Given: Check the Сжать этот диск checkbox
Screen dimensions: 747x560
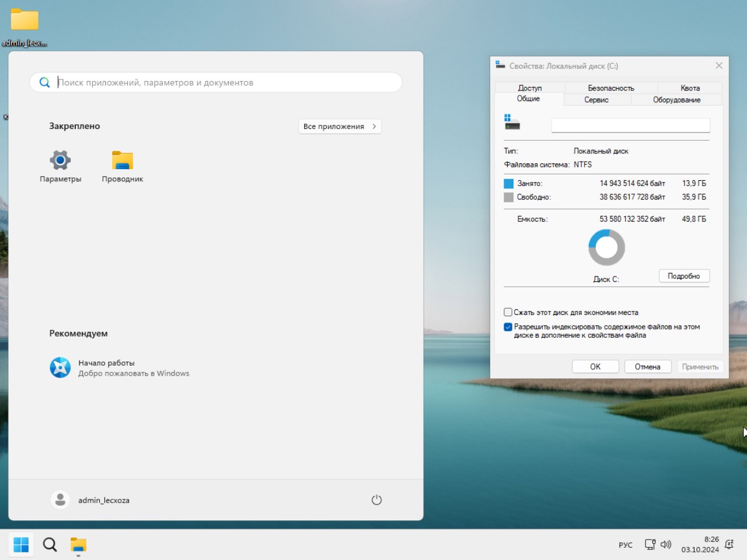Looking at the screenshot, I should coord(508,312).
